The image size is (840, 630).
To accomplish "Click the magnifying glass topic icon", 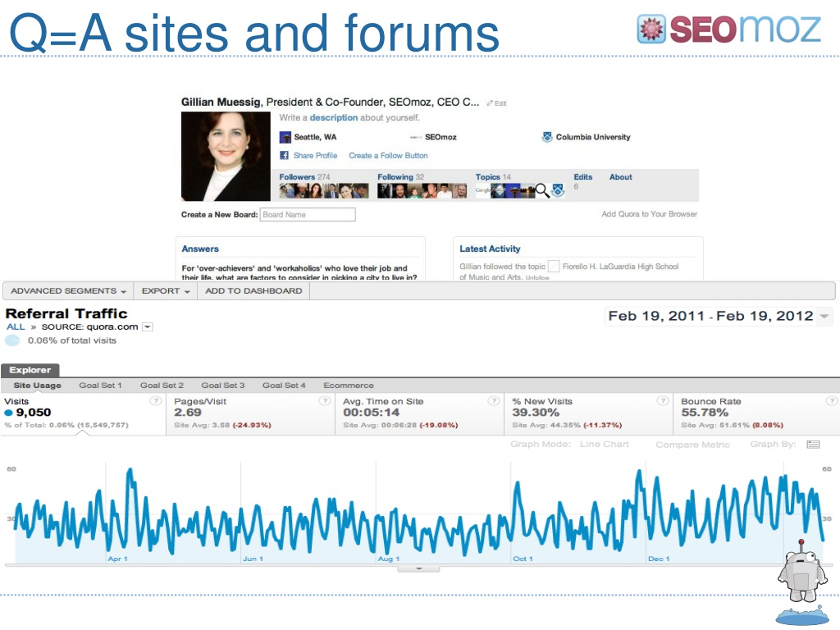I will tap(542, 190).
